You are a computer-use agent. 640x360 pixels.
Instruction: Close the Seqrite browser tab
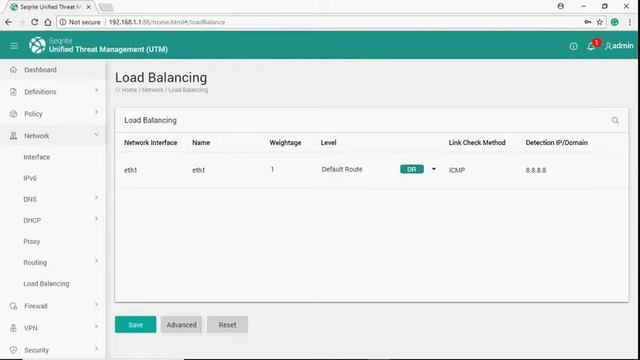click(x=89, y=7)
